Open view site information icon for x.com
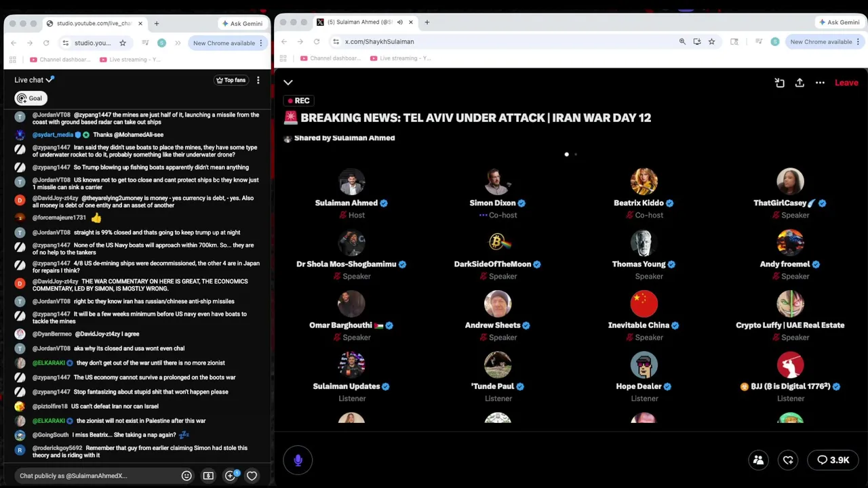This screenshot has width=868, height=488. [336, 41]
